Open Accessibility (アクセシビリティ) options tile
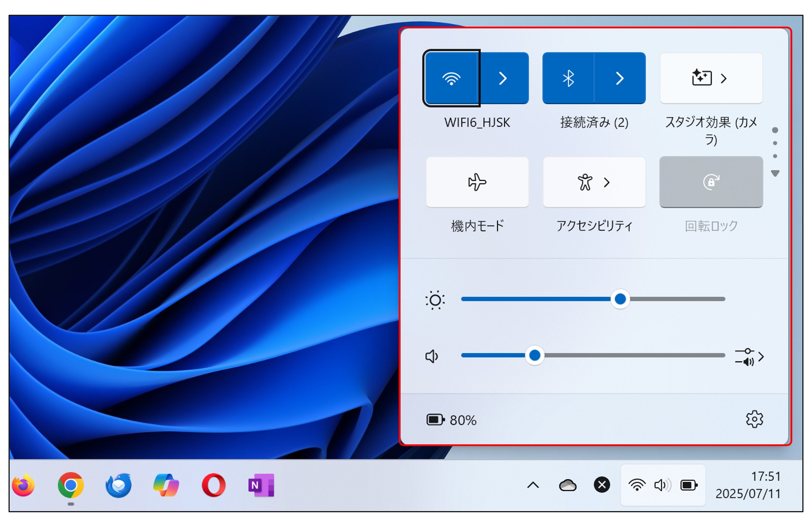The image size is (812, 527). [594, 182]
